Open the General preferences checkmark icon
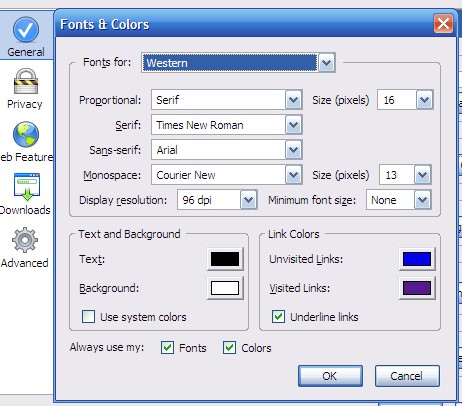462x406 pixels. coord(26,30)
